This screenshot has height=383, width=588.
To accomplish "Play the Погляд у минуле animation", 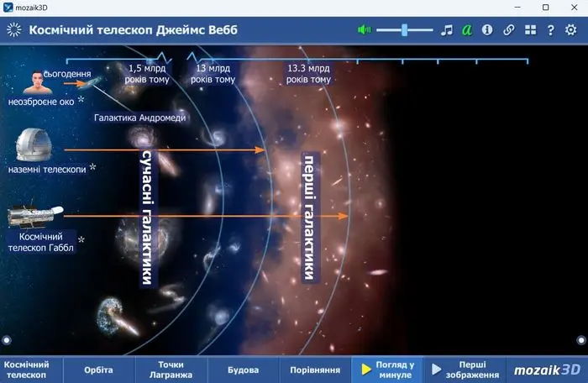I will [387, 370].
